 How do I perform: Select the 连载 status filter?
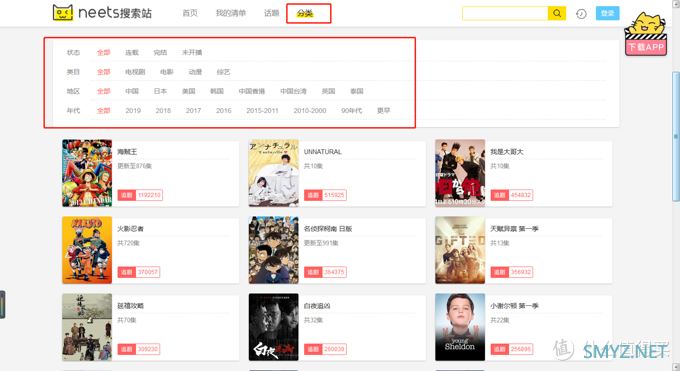coord(132,53)
